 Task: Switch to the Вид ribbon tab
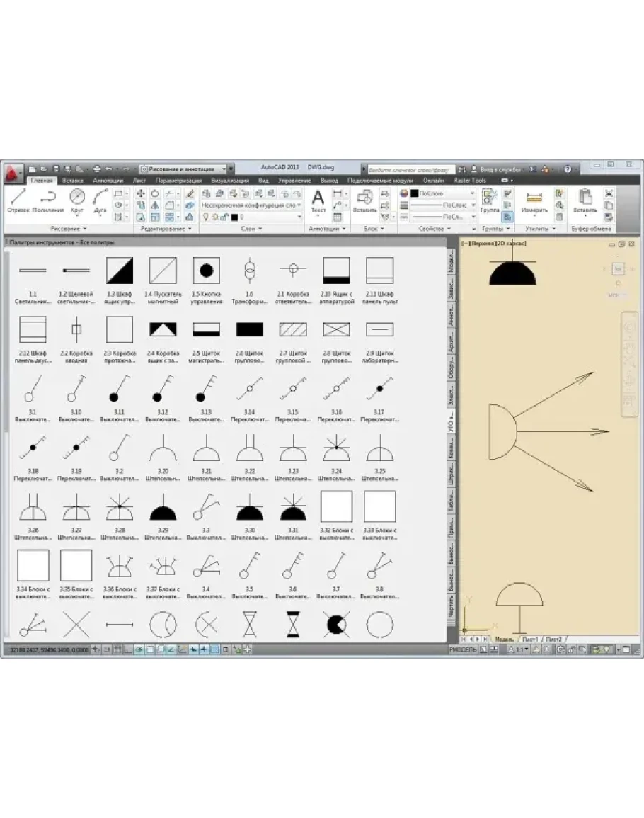pyautogui.click(x=263, y=181)
